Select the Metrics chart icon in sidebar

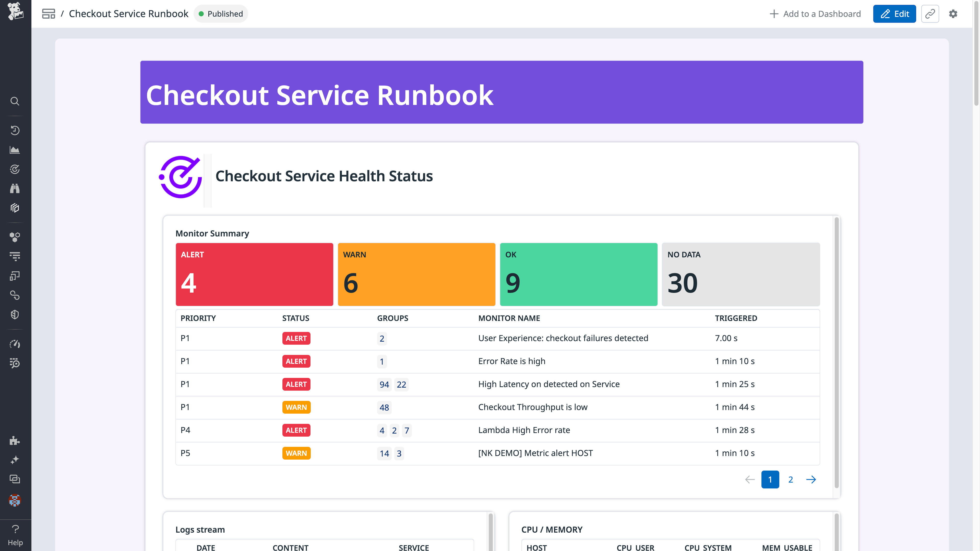click(15, 150)
